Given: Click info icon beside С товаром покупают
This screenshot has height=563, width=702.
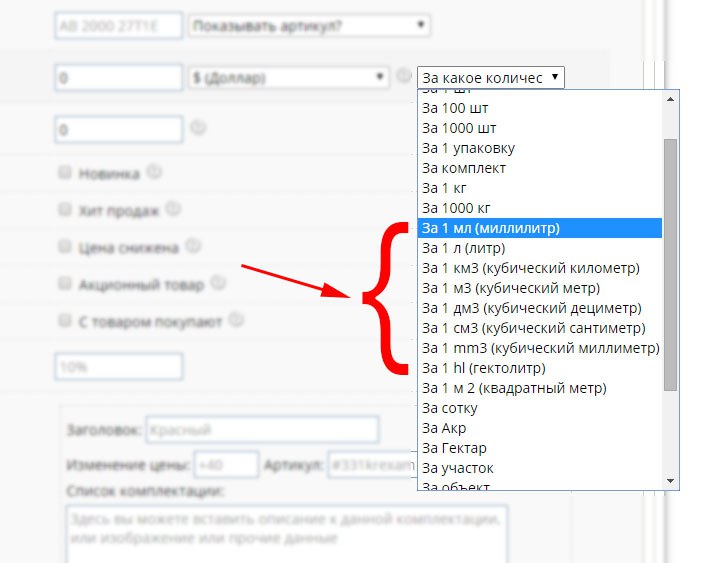Looking at the screenshot, I should pos(236,321).
